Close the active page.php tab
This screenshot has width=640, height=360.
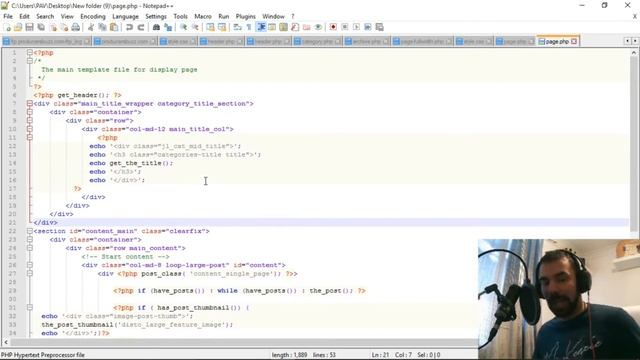[574, 42]
